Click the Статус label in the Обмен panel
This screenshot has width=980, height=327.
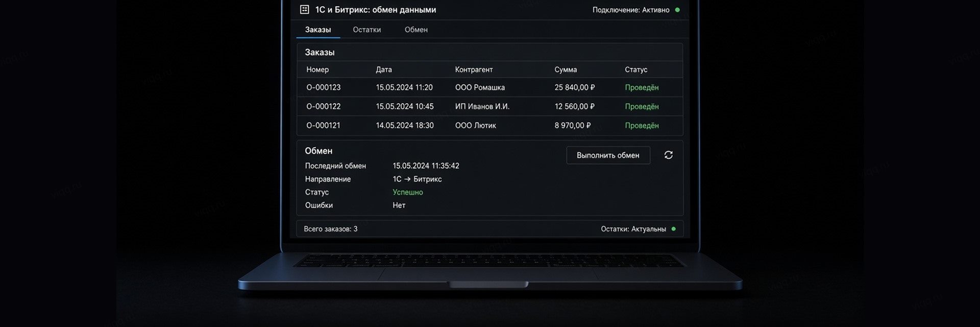pos(316,192)
